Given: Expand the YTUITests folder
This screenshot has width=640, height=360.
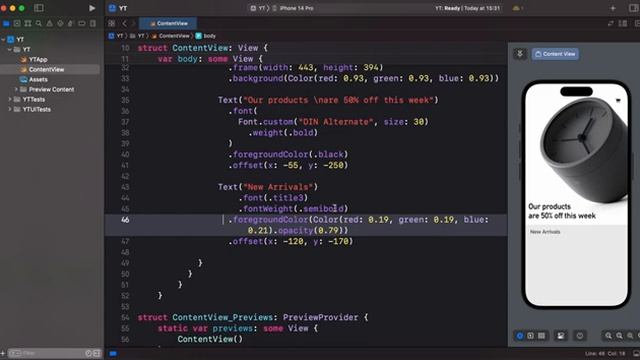Looking at the screenshot, I should [x=9, y=109].
